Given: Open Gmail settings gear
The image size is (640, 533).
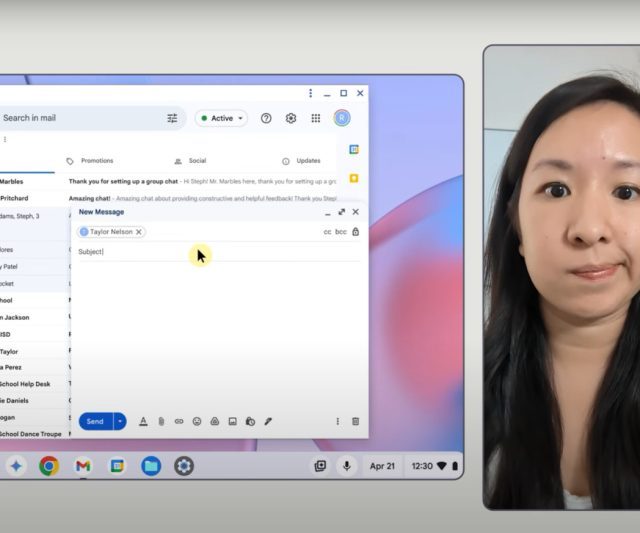Looking at the screenshot, I should click(x=291, y=118).
